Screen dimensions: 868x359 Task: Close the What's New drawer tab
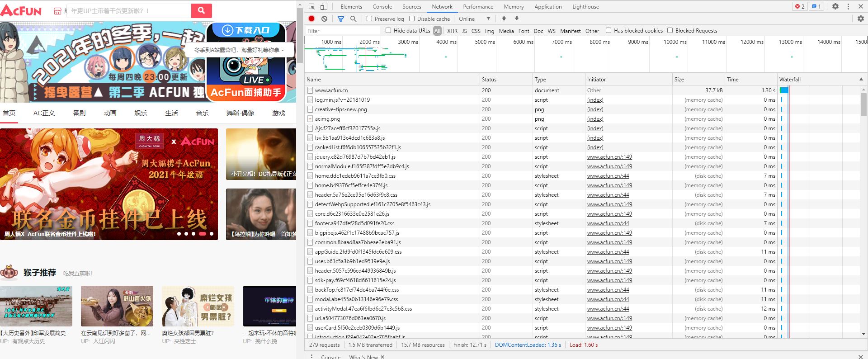[x=382, y=357]
